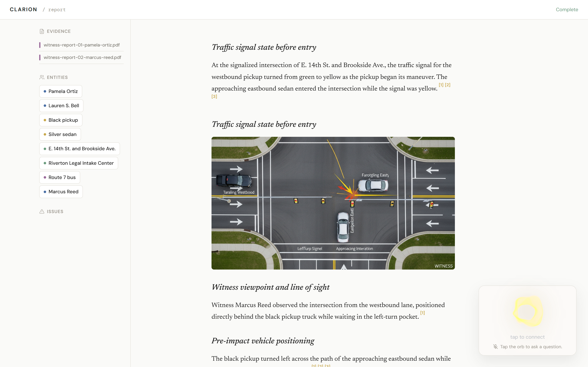Click the muted microphone icon
Screen dimensions: 588x367
(x=496, y=347)
